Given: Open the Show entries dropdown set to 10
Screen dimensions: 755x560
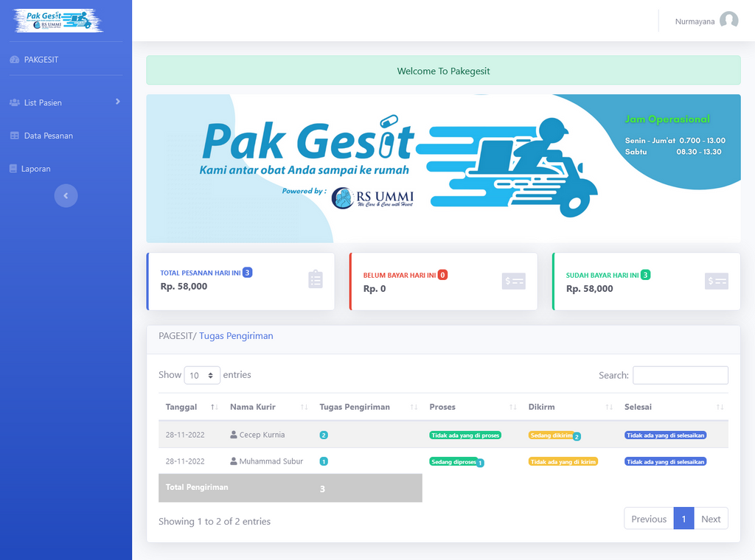Looking at the screenshot, I should [202, 375].
